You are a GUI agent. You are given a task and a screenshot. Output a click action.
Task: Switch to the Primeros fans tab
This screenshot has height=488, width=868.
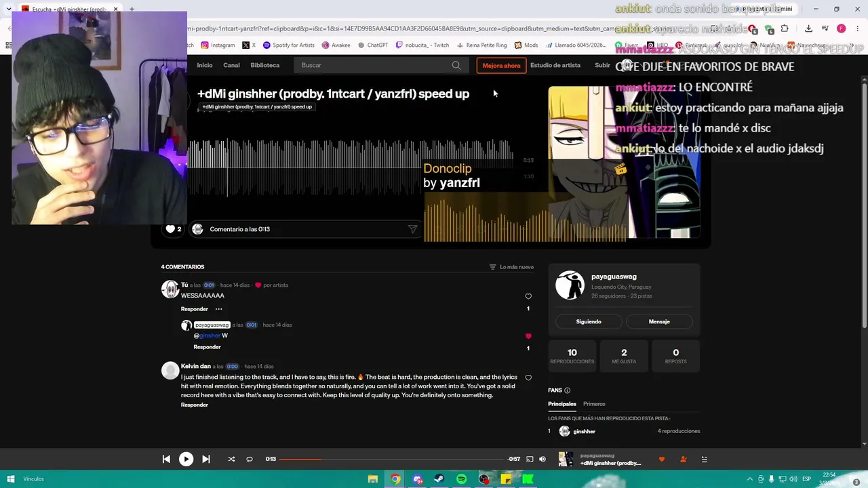594,404
